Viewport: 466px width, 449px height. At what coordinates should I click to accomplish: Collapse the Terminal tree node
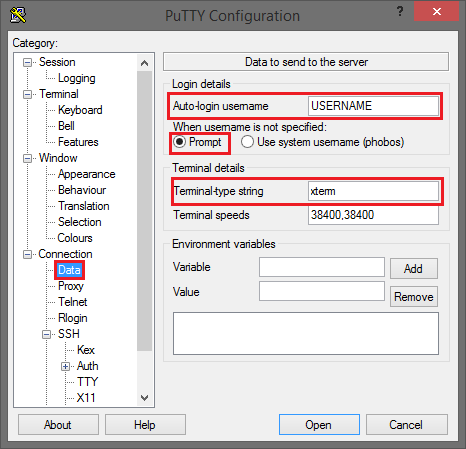tap(27, 94)
